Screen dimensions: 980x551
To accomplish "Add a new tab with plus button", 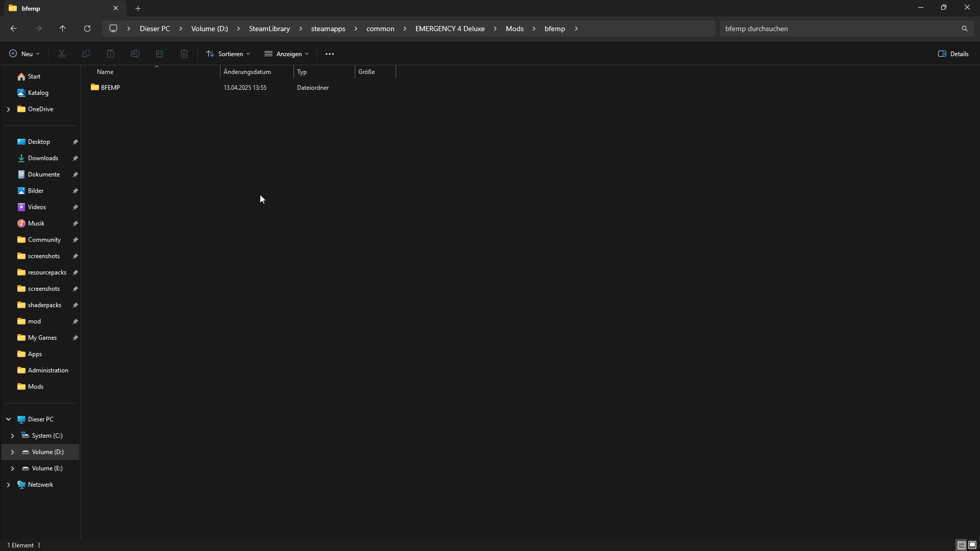I will (x=138, y=8).
